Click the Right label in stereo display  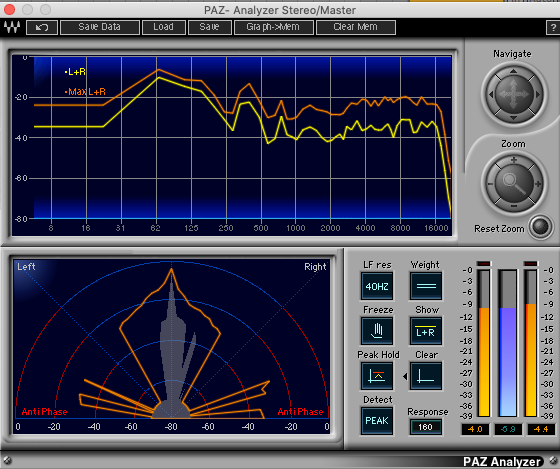(x=315, y=267)
